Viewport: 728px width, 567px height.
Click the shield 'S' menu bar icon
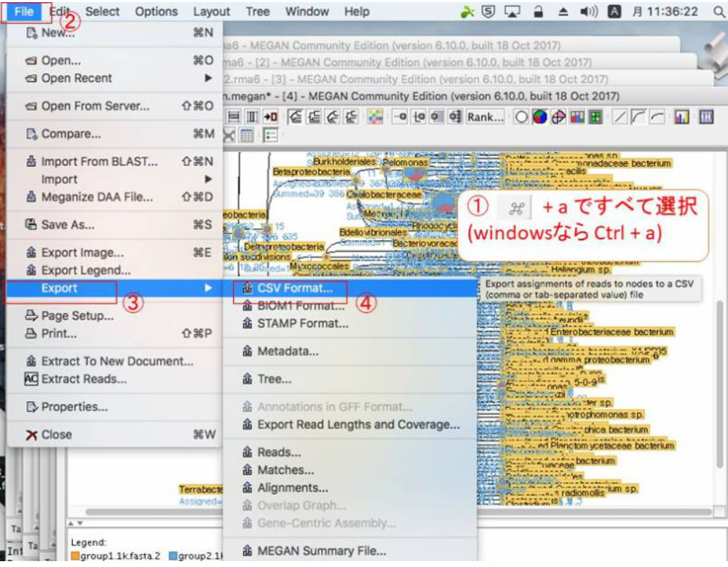coord(488,12)
